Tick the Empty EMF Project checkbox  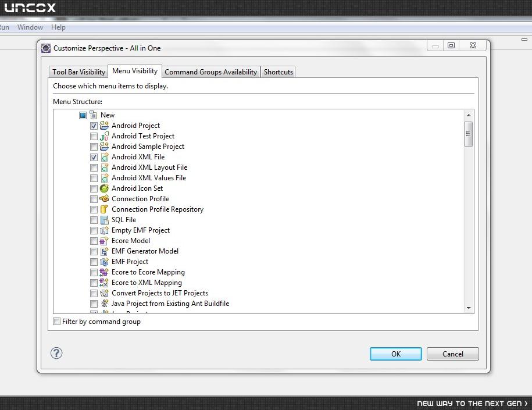pos(94,231)
